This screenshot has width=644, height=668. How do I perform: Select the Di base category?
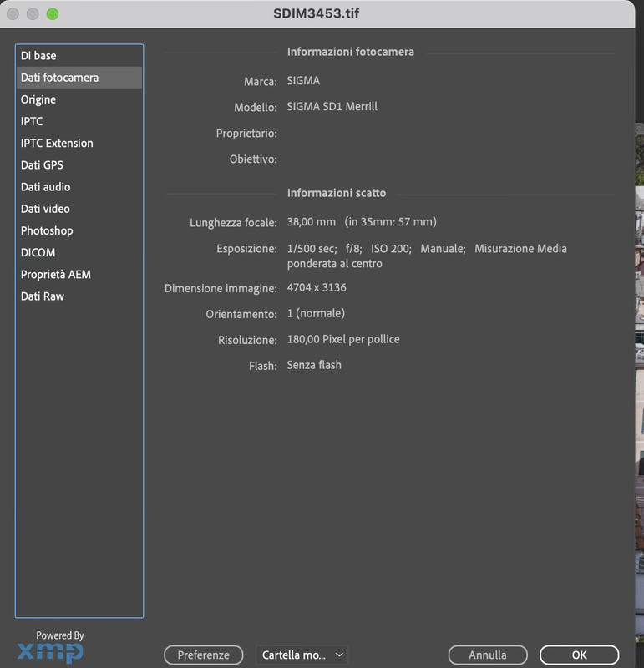click(79, 56)
